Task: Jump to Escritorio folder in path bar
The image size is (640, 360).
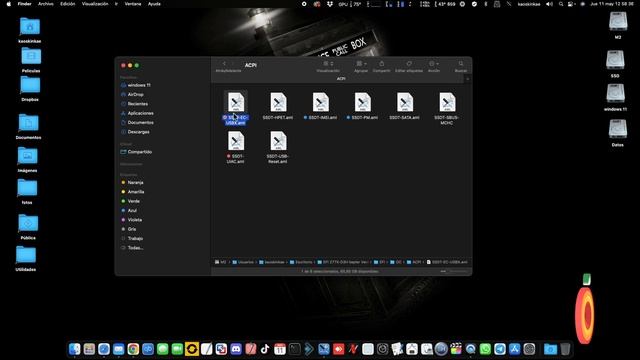Action: (301, 262)
